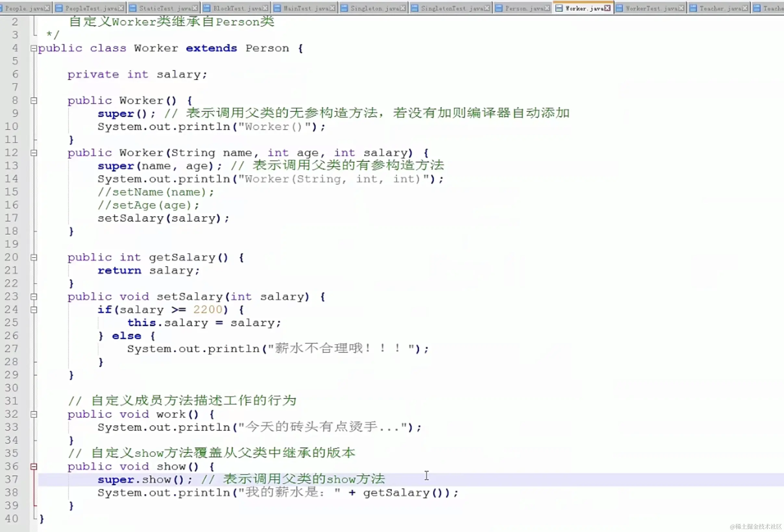Click the MainTest.java tab's document icon
This screenshot has height=532, width=784.
pyautogui.click(x=278, y=8)
